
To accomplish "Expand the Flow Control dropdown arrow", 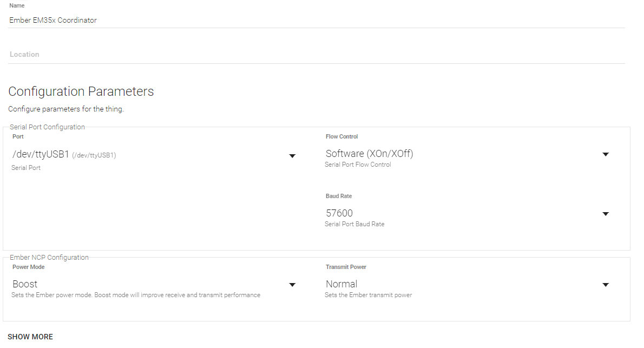I will pos(606,154).
